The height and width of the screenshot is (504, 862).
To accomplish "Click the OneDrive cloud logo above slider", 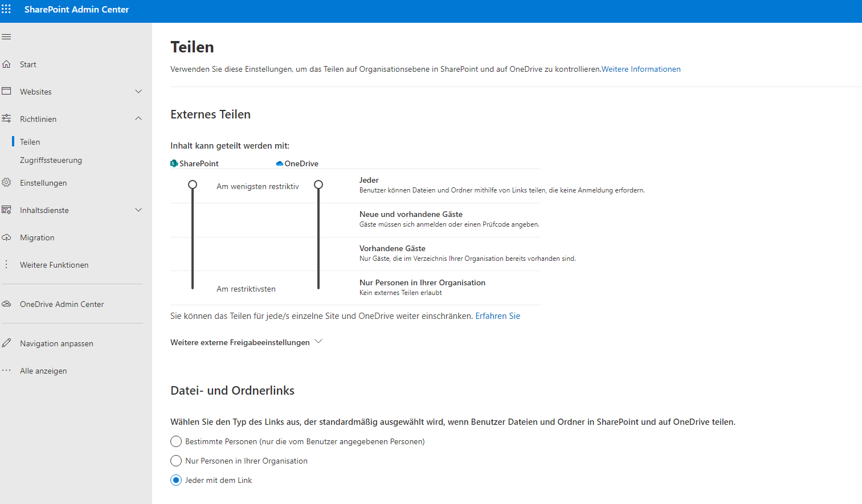I will [280, 163].
